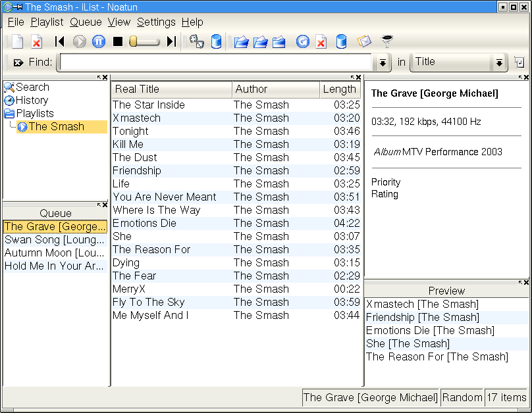Open the File menu
The width and height of the screenshot is (532, 413).
[x=16, y=22]
